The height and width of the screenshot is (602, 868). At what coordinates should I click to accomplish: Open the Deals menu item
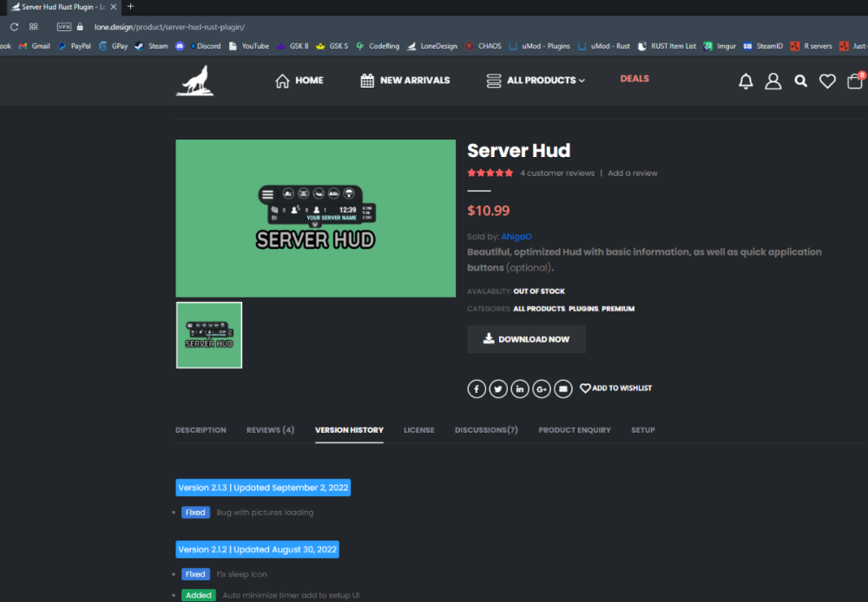pyautogui.click(x=635, y=79)
